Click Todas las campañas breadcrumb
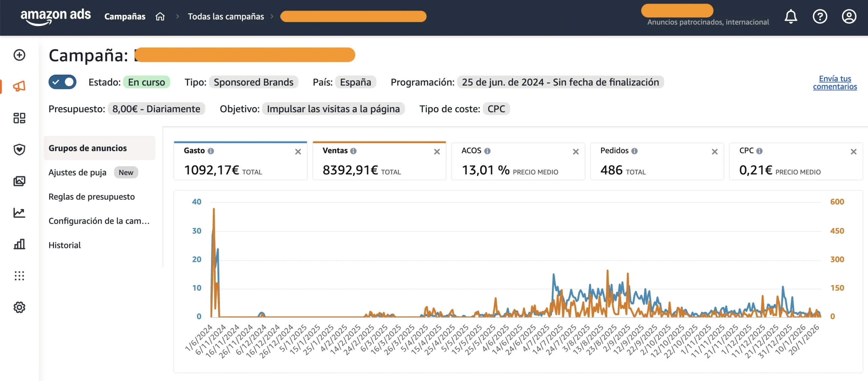 pos(226,16)
